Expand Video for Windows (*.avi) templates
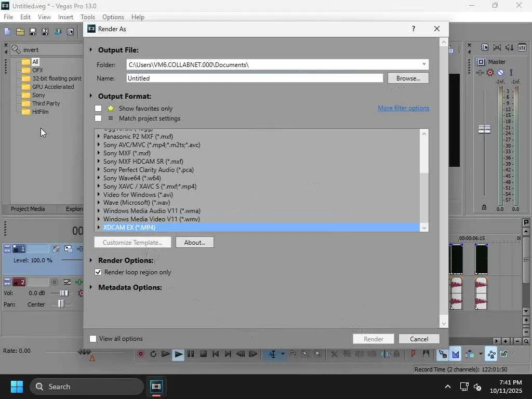This screenshot has width=532, height=399. pyautogui.click(x=98, y=194)
